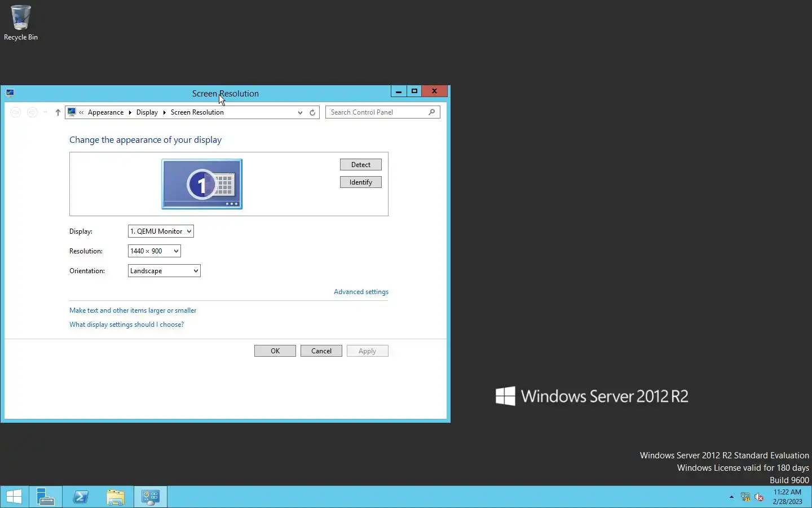Open recent locations dropdown arrow
This screenshot has height=508, width=812.
45,112
